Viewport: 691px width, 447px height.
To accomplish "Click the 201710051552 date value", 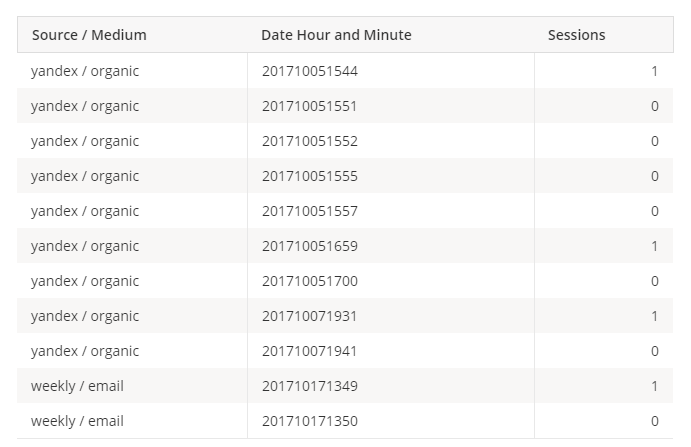I will 309,141.
